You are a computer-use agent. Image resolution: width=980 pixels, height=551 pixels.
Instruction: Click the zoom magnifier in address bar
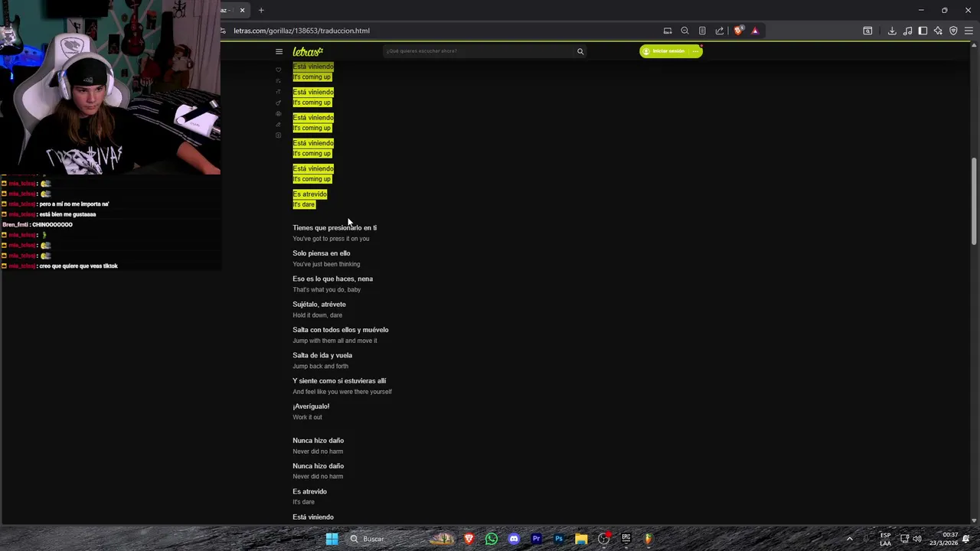tap(684, 31)
